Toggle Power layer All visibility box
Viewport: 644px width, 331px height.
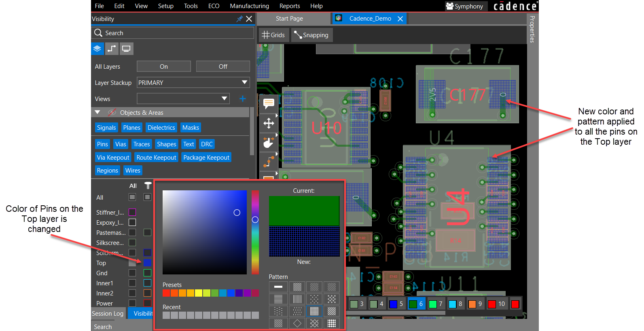(132, 303)
